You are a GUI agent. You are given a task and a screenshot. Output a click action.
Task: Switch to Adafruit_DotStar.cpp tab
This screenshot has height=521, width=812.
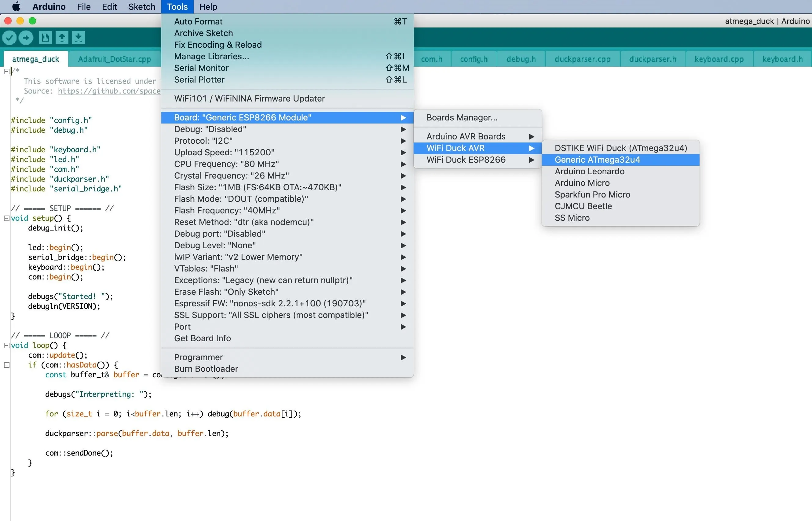pos(115,59)
